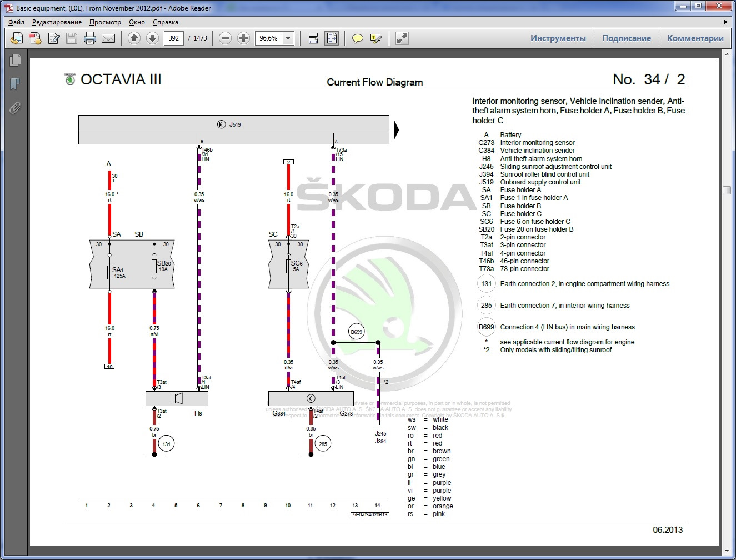Click the 'Sunroof roller blind control unit' entry
Screen dimensions: 736x560
(x=544, y=174)
